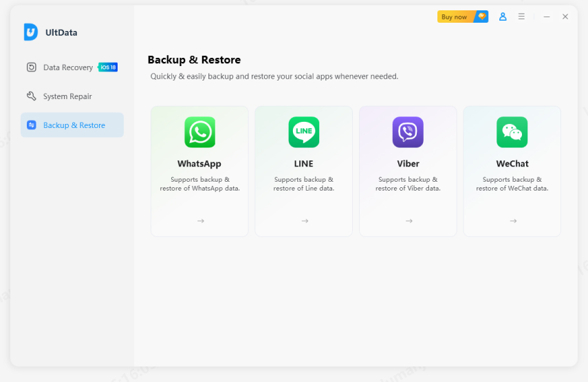Click the WhatsApp card title
This screenshot has height=382, width=588.
(199, 164)
